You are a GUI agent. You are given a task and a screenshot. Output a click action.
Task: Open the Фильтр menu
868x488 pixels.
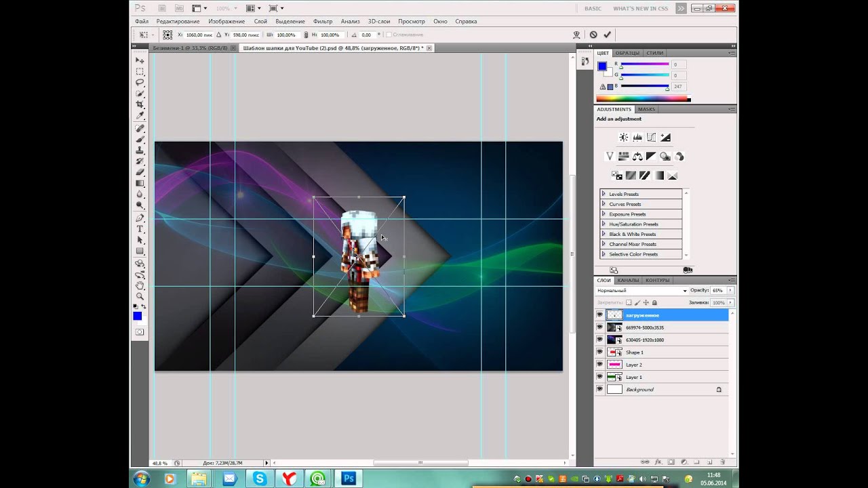coord(323,21)
